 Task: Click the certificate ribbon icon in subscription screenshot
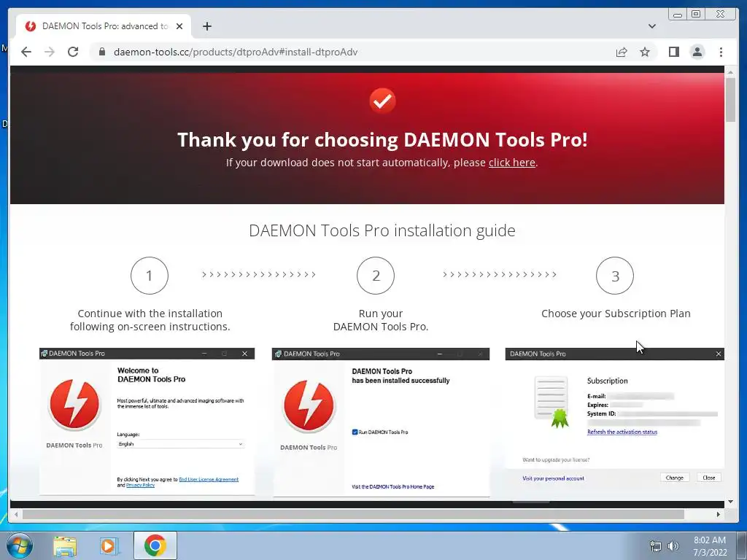(x=551, y=402)
